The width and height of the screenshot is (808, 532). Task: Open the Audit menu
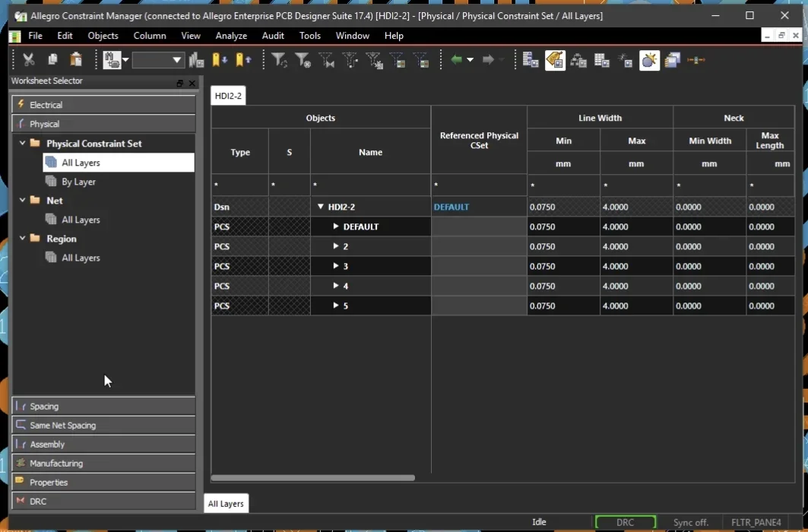click(x=273, y=36)
